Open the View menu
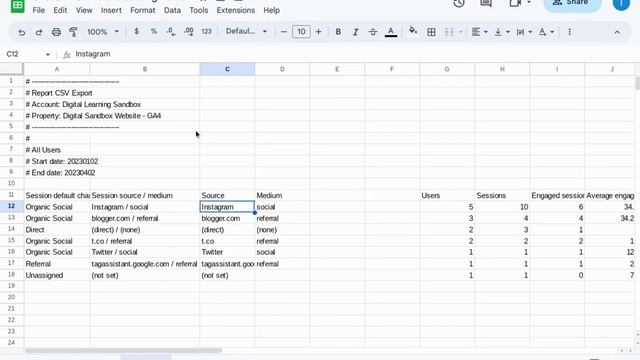This screenshot has width=640, height=360. (84, 10)
